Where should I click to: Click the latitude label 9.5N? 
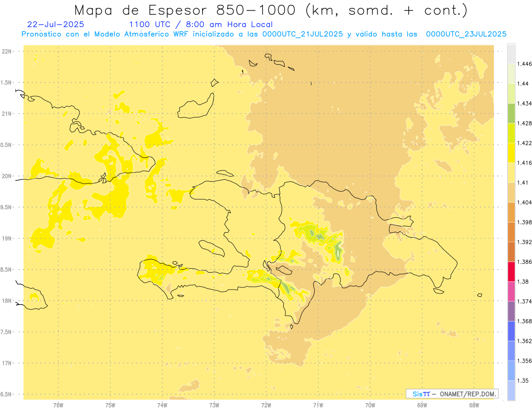pyautogui.click(x=6, y=207)
